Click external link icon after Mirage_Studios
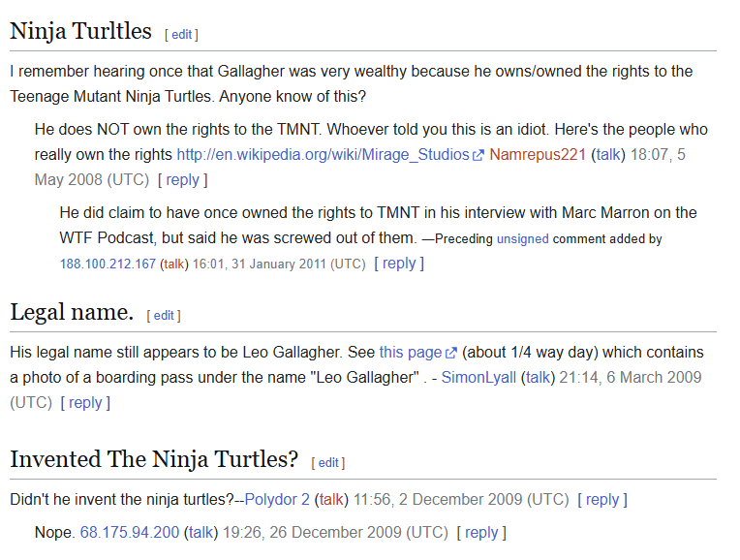Image resolution: width=740 pixels, height=560 pixels. pos(478,155)
